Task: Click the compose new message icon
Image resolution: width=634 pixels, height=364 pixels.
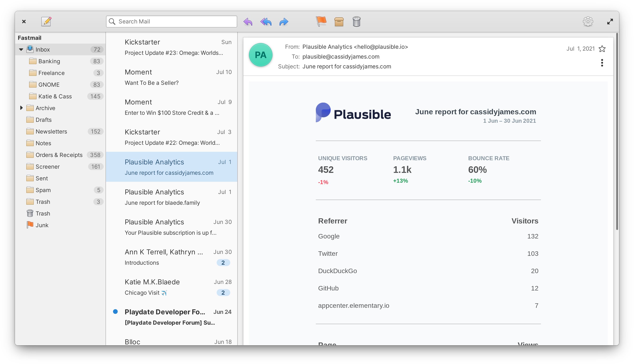Action: [x=46, y=22]
